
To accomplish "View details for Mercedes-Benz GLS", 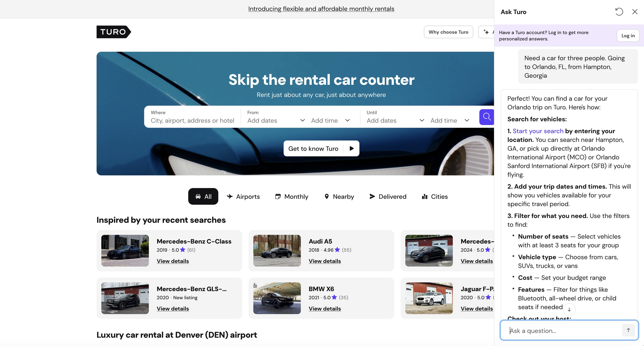I will [173, 309].
